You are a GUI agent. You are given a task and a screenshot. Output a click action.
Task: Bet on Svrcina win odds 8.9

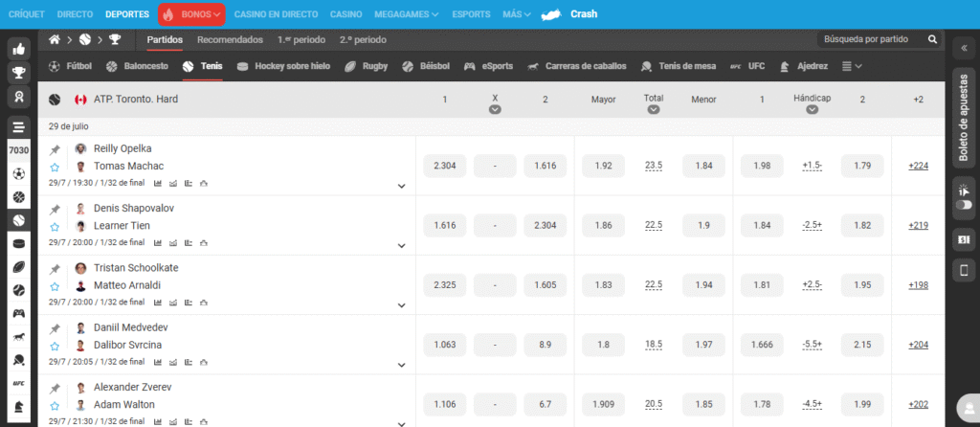(545, 345)
